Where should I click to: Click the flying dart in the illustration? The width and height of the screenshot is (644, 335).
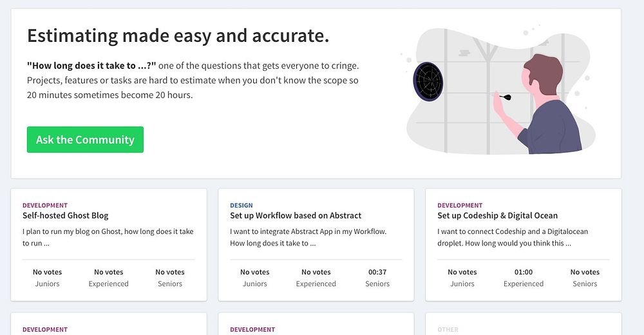tap(504, 97)
